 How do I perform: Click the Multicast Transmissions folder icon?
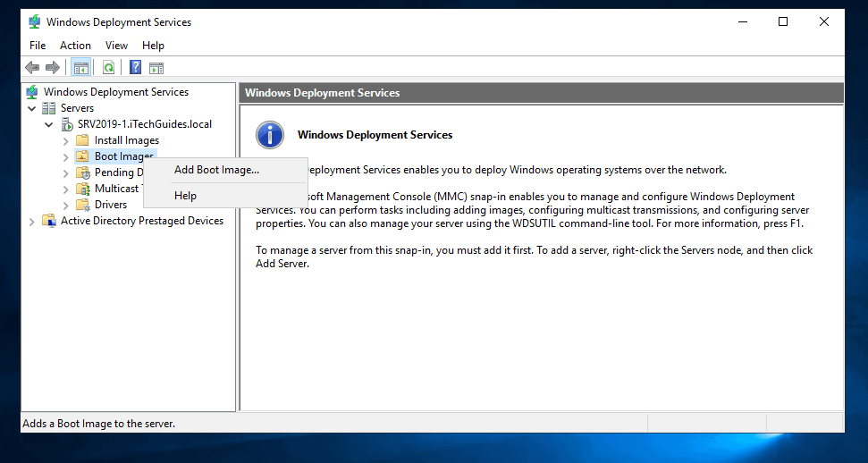pyautogui.click(x=82, y=189)
